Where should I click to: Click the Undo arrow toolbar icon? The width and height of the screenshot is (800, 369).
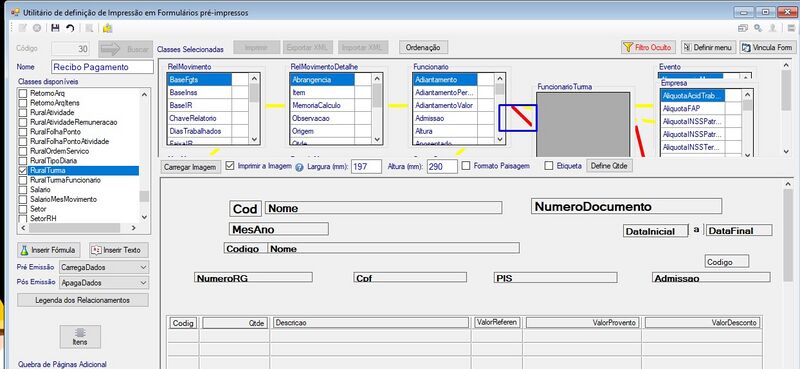coord(70,29)
